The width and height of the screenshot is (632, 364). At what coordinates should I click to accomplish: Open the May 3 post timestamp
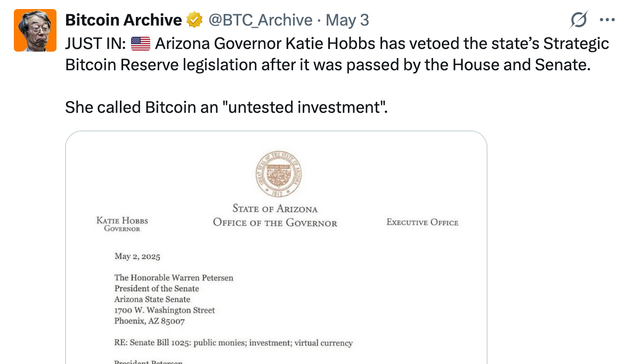click(347, 20)
